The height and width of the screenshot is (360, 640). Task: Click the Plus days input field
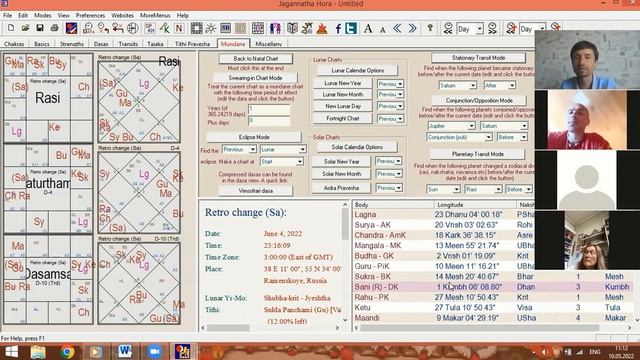(x=269, y=121)
